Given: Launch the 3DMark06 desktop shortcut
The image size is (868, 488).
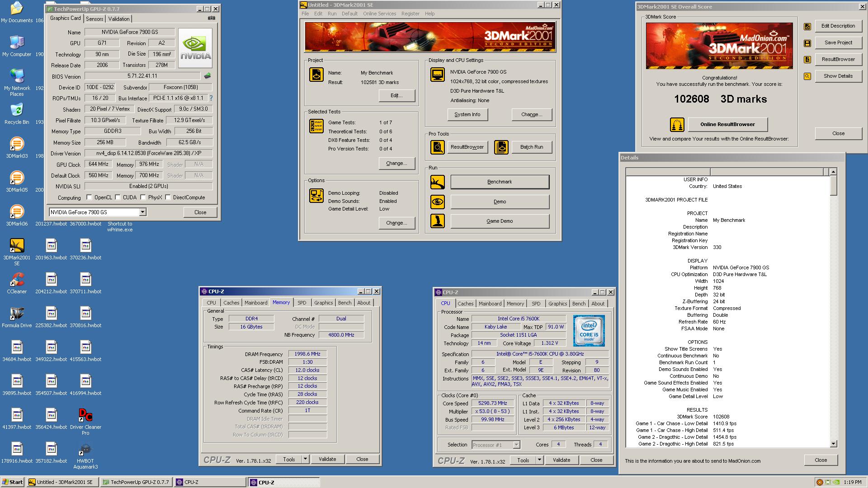Looking at the screenshot, I should [x=17, y=216].
